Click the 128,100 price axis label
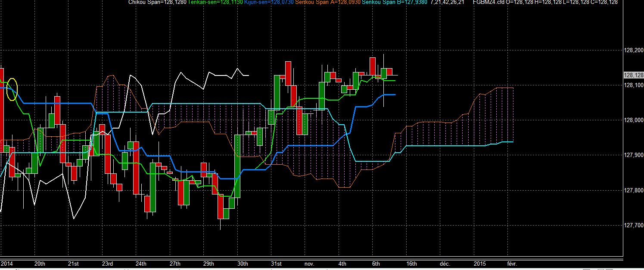 click(x=633, y=85)
